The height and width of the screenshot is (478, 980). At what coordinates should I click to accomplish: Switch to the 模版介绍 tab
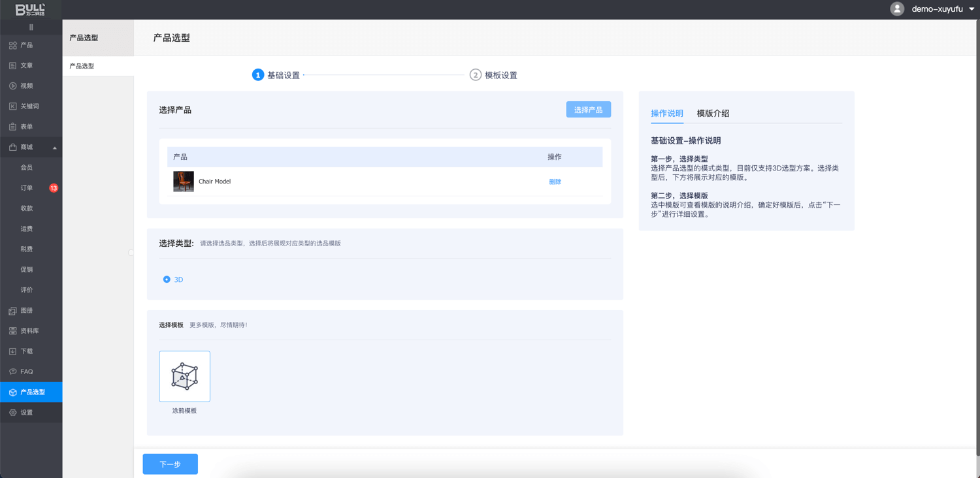pos(713,113)
